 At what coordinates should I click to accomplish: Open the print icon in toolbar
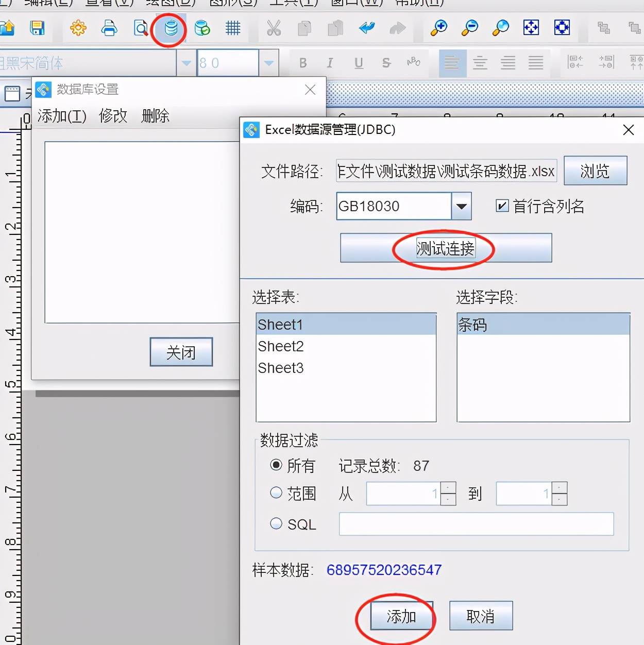coord(109,28)
